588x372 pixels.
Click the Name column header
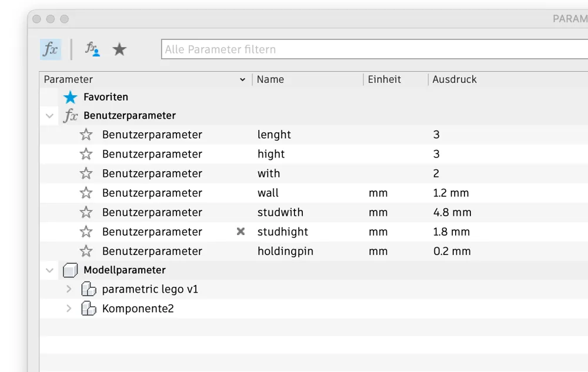point(270,79)
